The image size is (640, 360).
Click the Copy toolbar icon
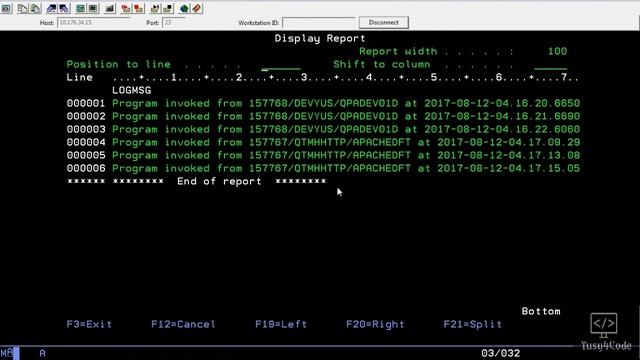(x=22, y=8)
